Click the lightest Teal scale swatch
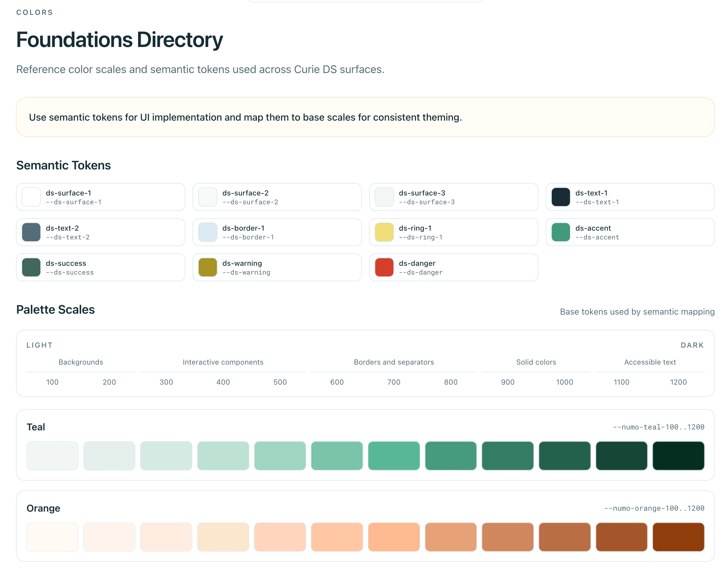This screenshot has height=571, width=728. click(52, 456)
